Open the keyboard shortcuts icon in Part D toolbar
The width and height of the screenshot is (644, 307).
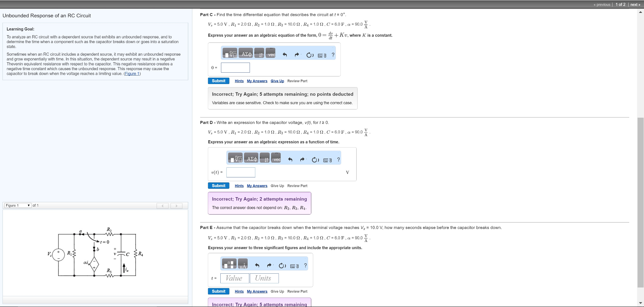[327, 160]
